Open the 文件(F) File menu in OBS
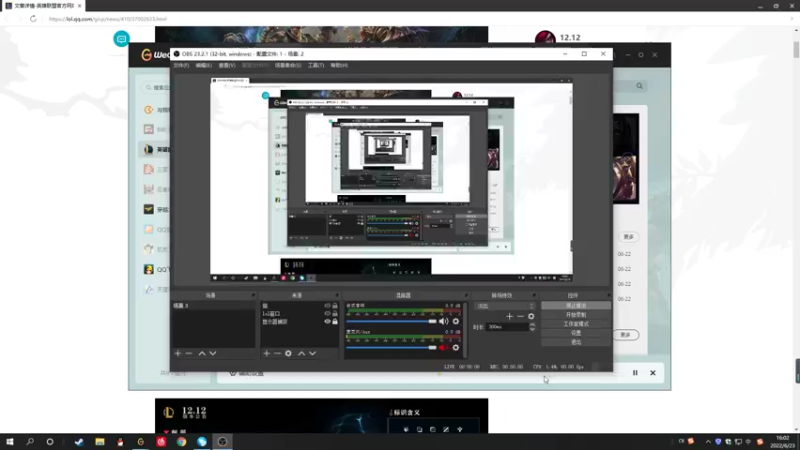Image resolution: width=800 pixels, height=450 pixels. (x=181, y=65)
